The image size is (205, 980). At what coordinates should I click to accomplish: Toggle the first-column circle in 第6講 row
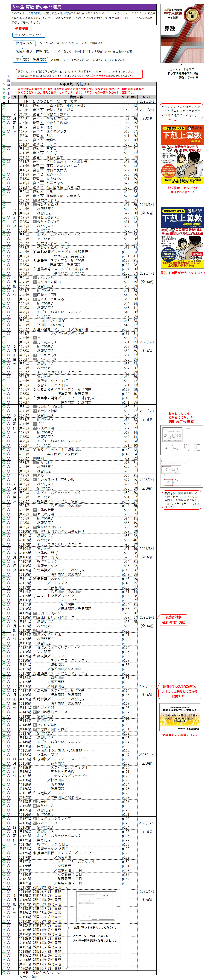coord(4,127)
